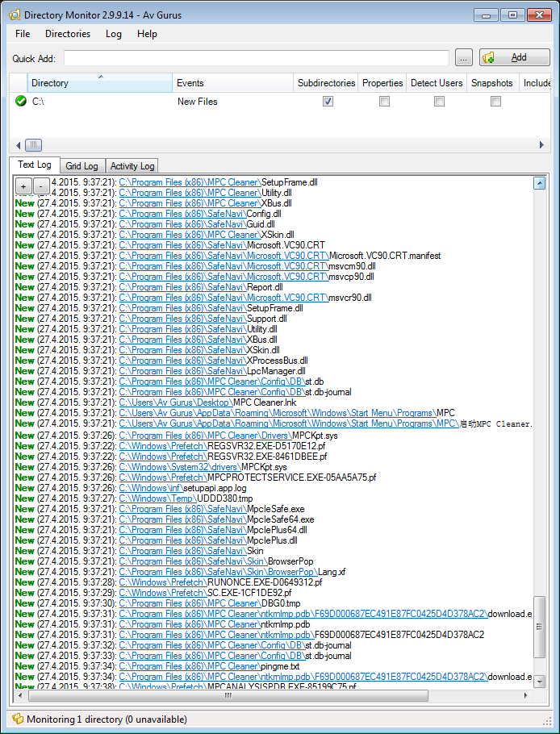
Task: Click the status bar monitoring icon
Action: (x=17, y=719)
